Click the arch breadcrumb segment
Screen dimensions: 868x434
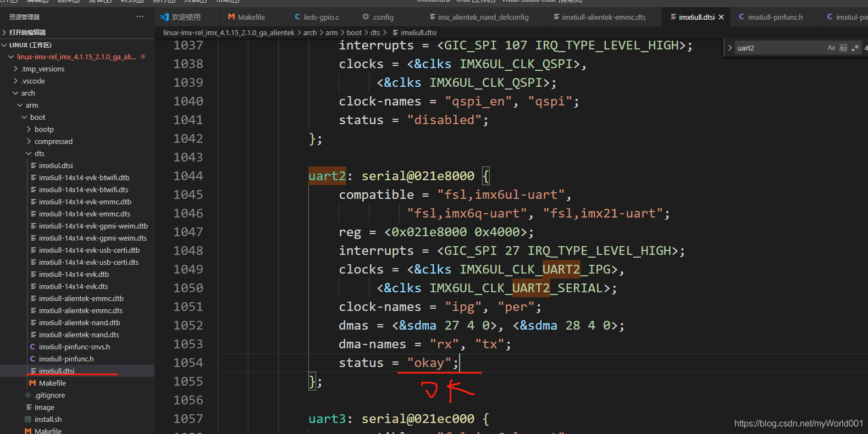tap(310, 32)
